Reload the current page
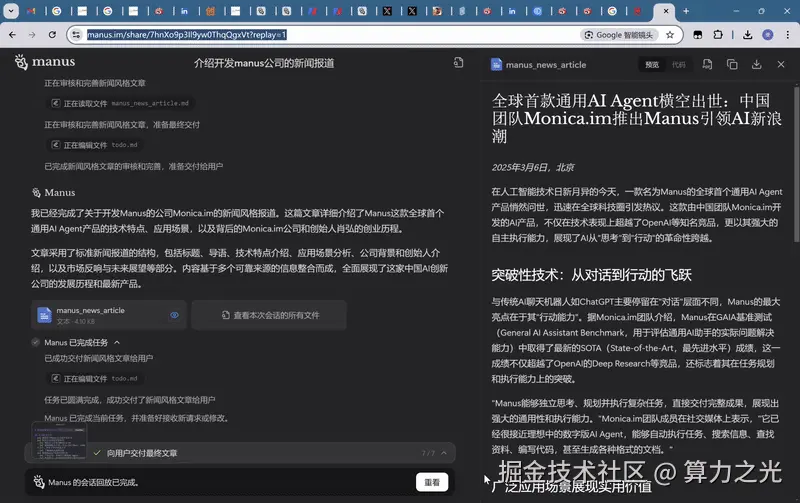The width and height of the screenshot is (800, 503). click(52, 35)
